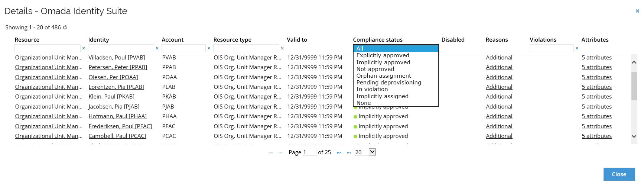
Task: Clear the Resource type filter field
Action: point(282,48)
